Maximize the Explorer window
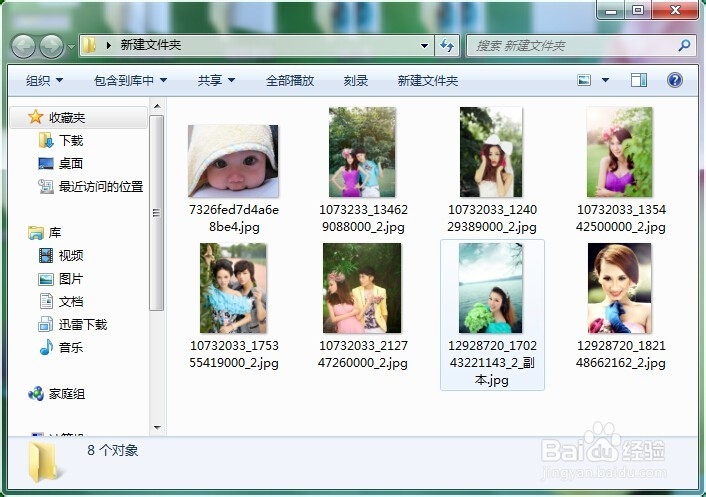 tap(638, 10)
